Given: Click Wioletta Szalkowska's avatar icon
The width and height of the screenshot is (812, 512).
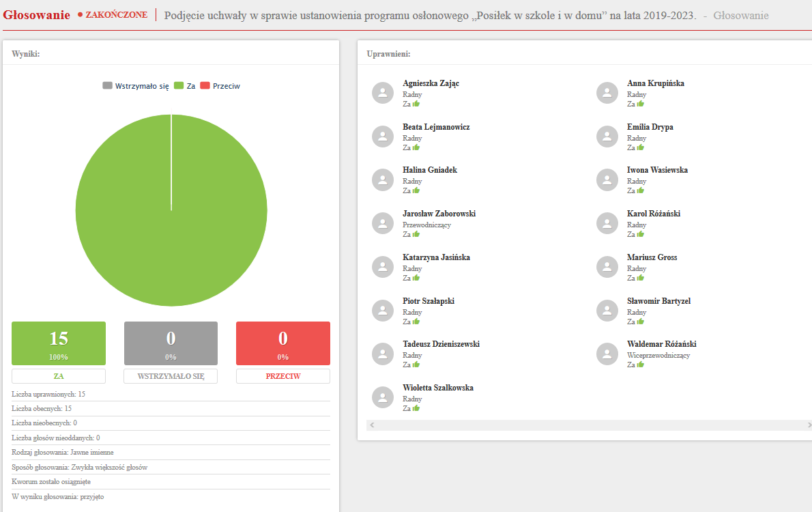Looking at the screenshot, I should click(383, 397).
